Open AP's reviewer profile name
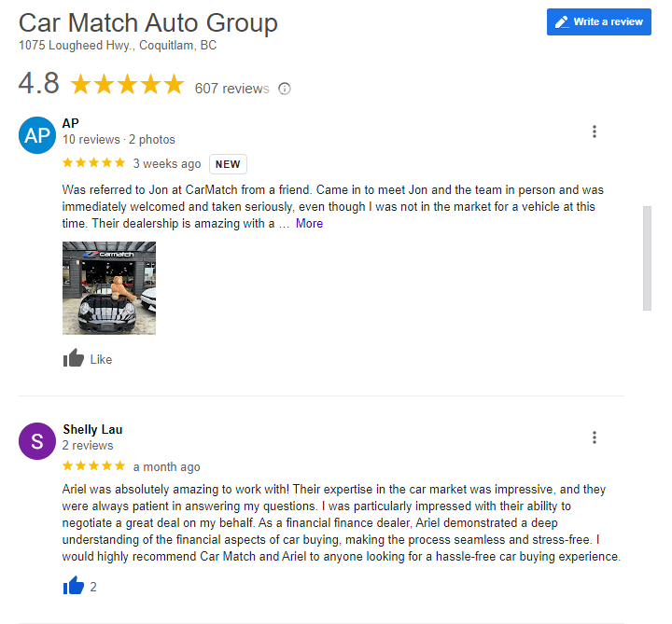Screen dimensions: 672x624 [x=71, y=123]
